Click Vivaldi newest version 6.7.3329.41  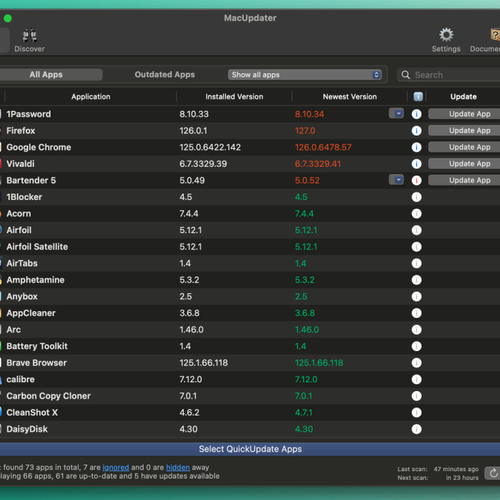pos(318,164)
